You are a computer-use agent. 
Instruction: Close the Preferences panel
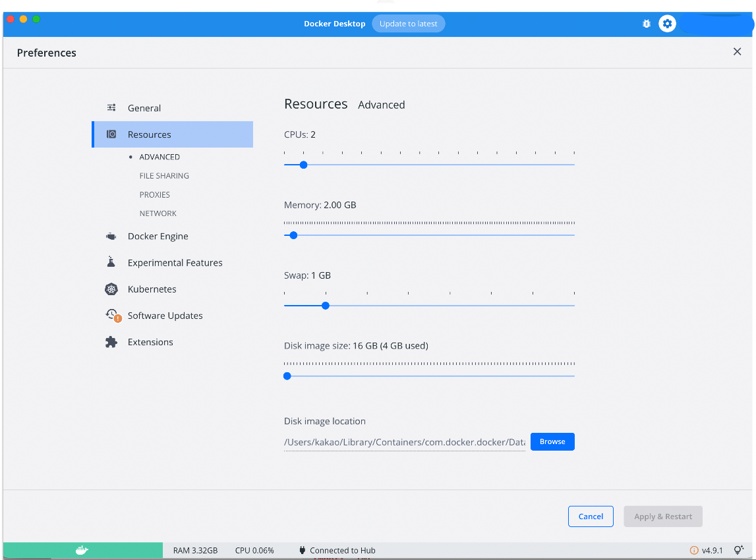(737, 51)
